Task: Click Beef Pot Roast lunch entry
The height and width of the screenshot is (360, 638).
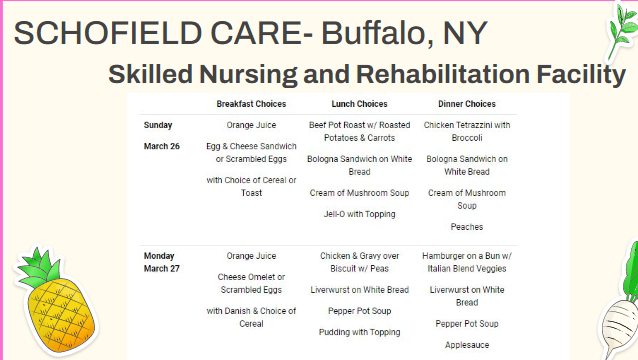Action: point(359,131)
